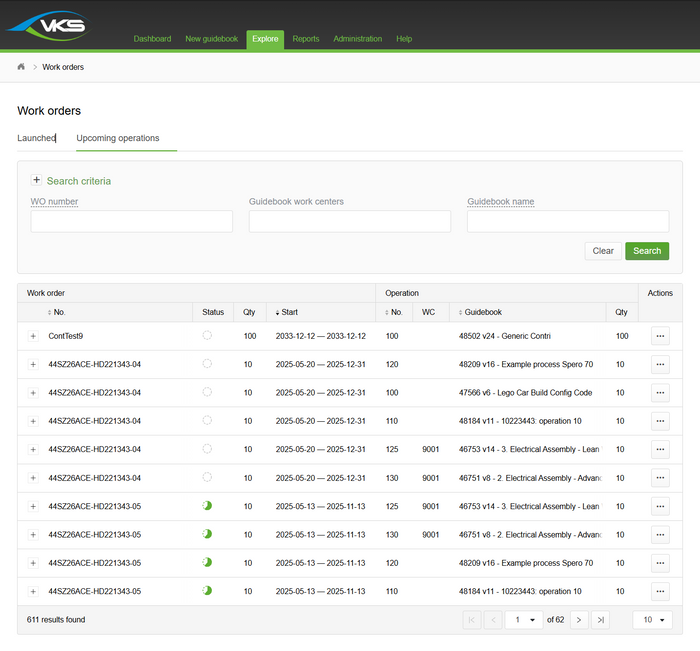Expand last 44SZ26ACE-HD221343-05 row
Image resolution: width=700 pixels, height=651 pixels.
(32, 591)
